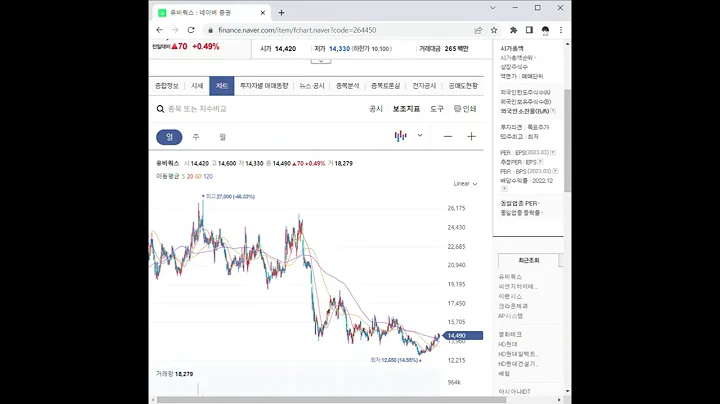Click the finance.naver.com address bar
This screenshot has height=404, width=720.
(x=340, y=30)
